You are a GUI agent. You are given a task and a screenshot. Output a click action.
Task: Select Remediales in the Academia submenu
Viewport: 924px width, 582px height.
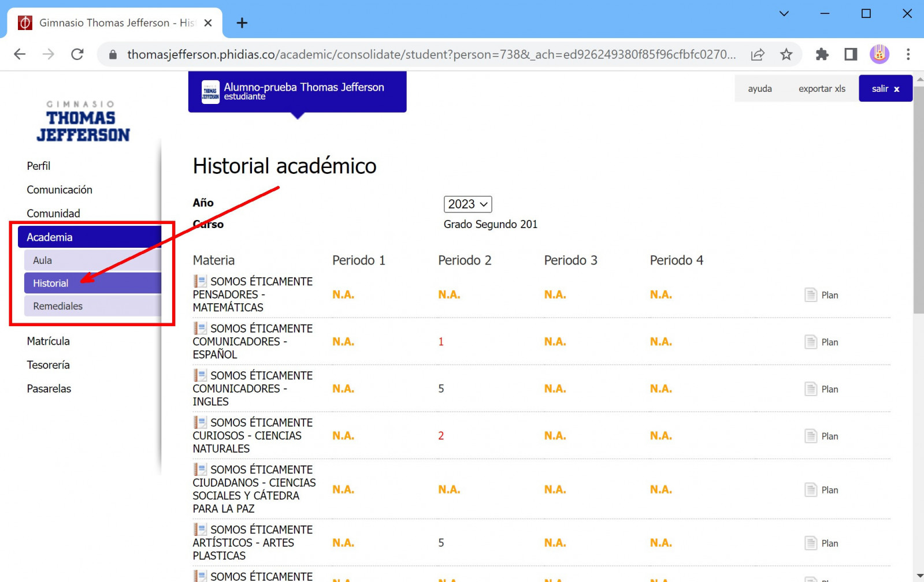click(58, 306)
